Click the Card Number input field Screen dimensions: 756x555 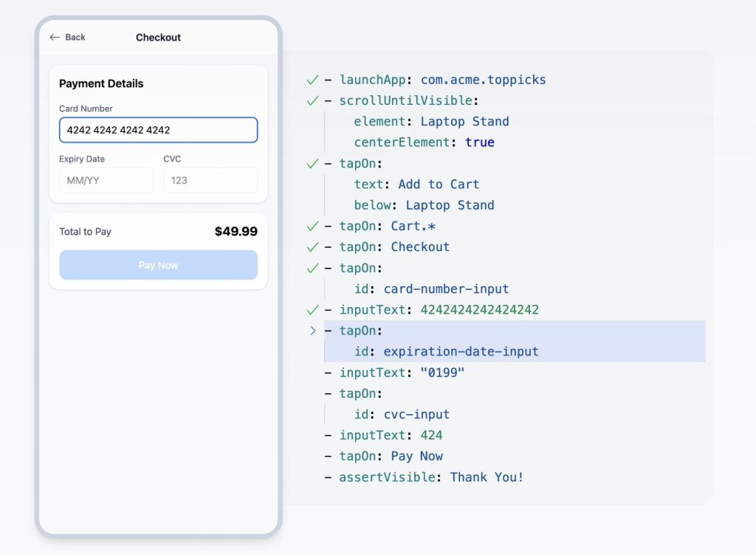[158, 130]
